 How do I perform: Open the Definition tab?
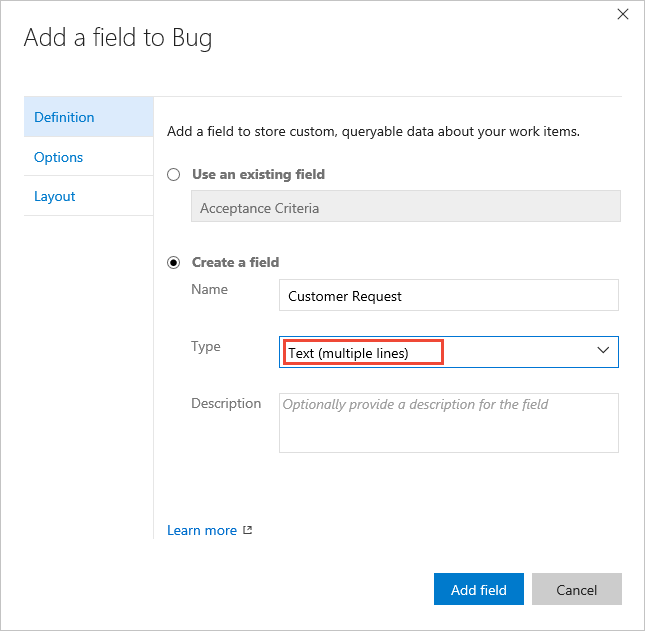[x=89, y=117]
